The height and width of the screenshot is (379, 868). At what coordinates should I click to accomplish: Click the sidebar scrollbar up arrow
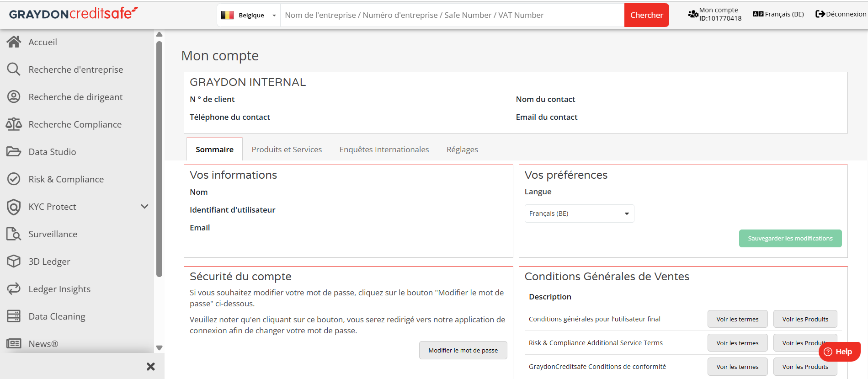159,34
